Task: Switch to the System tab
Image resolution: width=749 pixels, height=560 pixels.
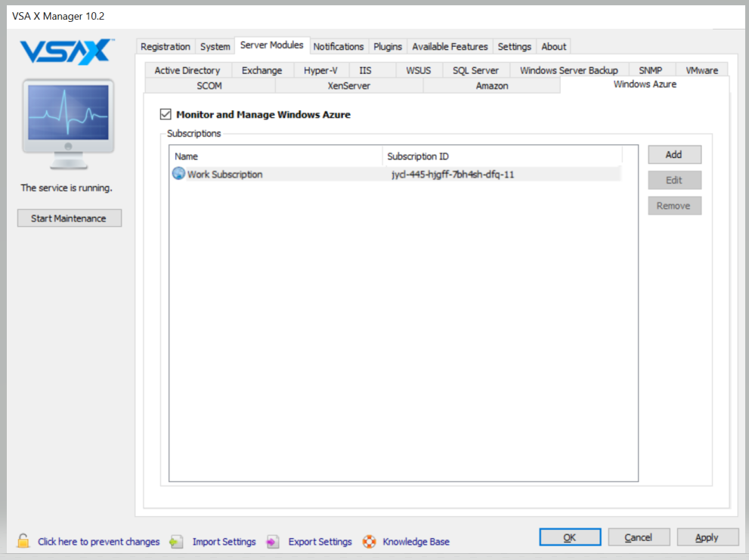Action: pyautogui.click(x=215, y=46)
